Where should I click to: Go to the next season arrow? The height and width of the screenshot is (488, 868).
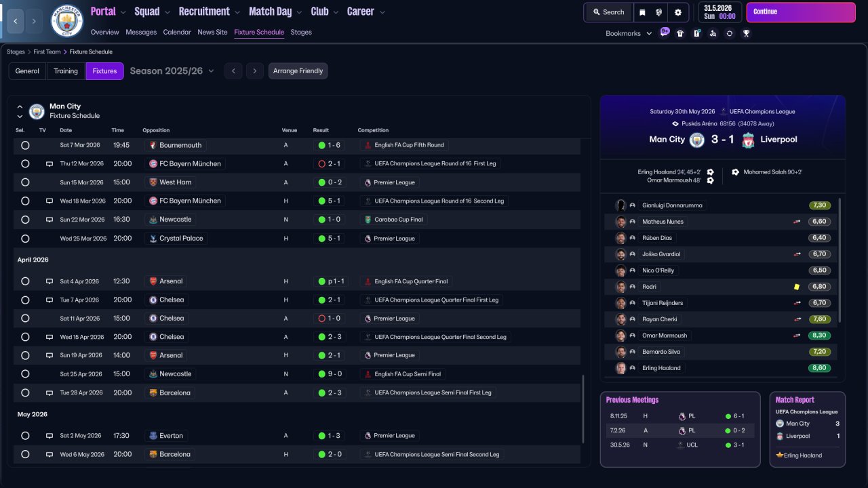coord(255,71)
